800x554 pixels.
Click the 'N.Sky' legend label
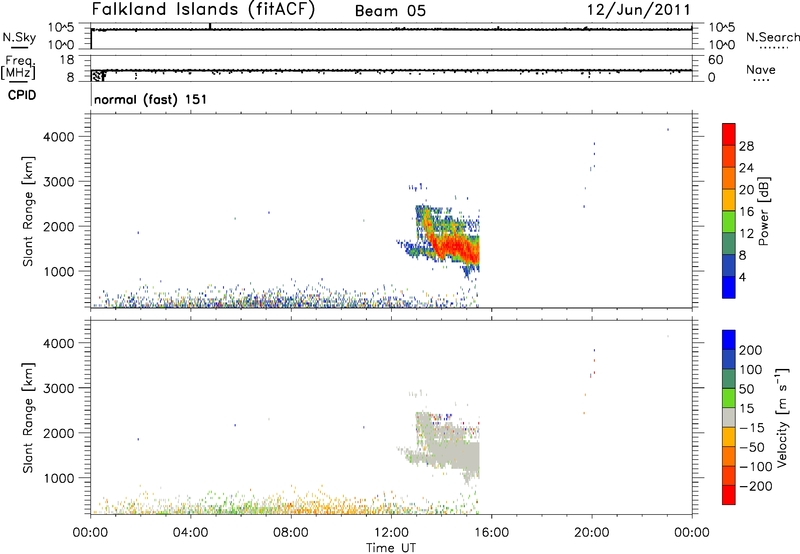[x=19, y=37]
